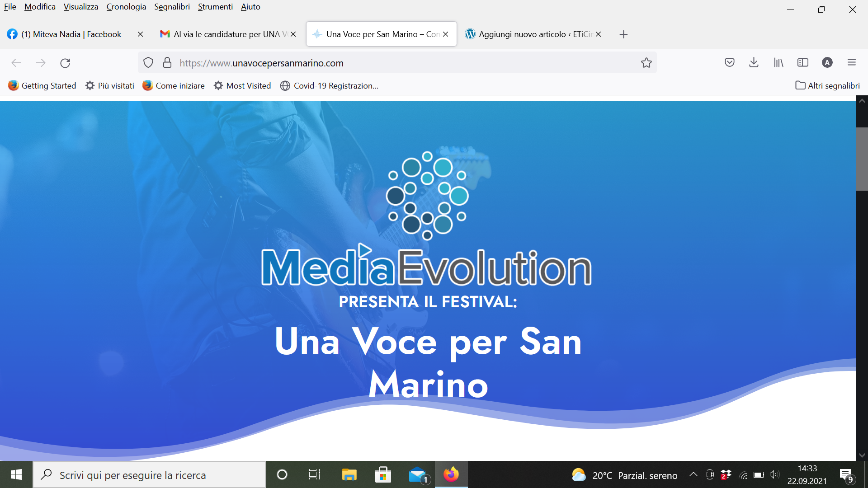Image resolution: width=868 pixels, height=488 pixels.
Task: Toggle the sidebar view icon
Action: [803, 63]
